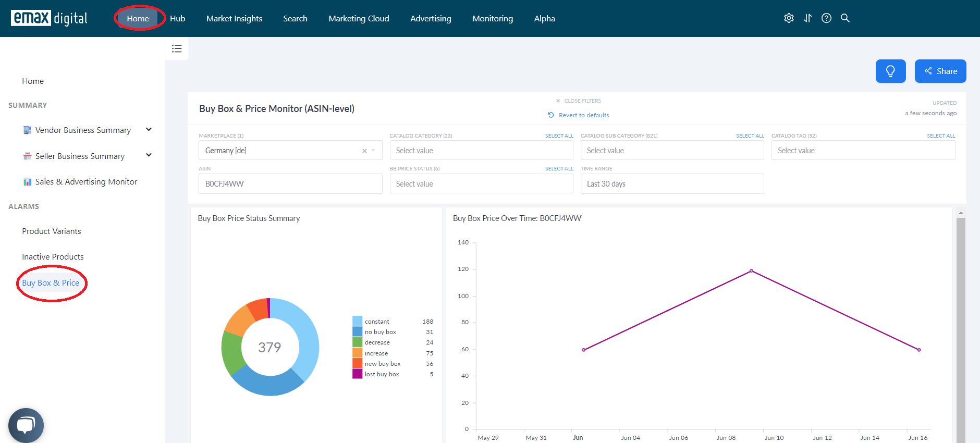
Task: Expand Seller Business Summary section
Action: pos(149,155)
